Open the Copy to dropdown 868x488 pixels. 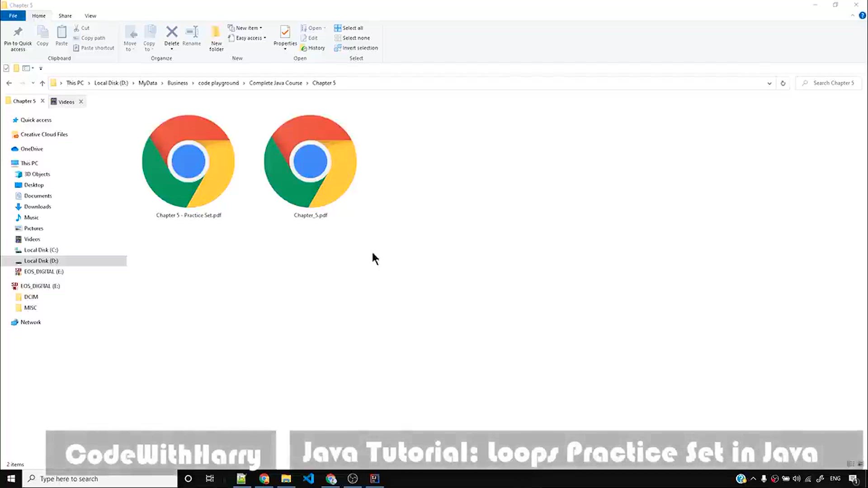point(149,38)
